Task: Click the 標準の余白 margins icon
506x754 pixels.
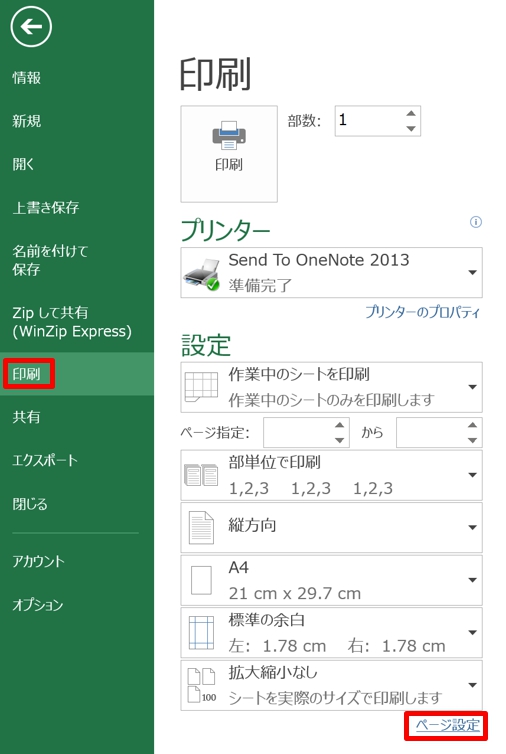Action: [x=202, y=632]
